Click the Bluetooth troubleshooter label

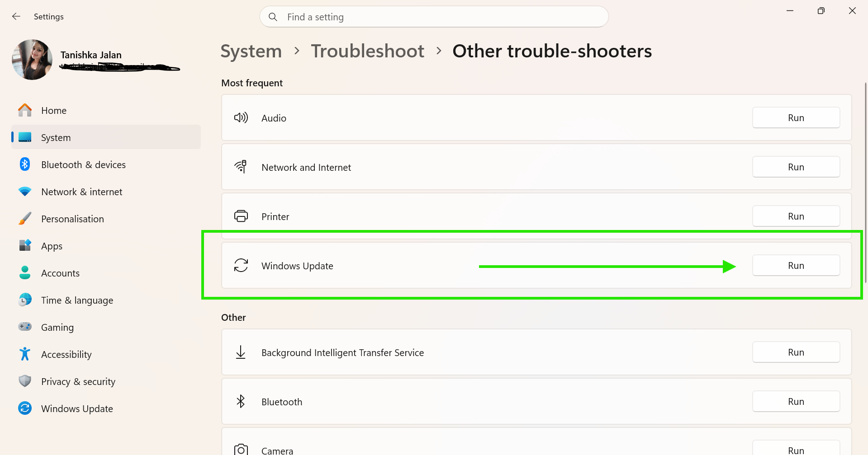pyautogui.click(x=282, y=402)
